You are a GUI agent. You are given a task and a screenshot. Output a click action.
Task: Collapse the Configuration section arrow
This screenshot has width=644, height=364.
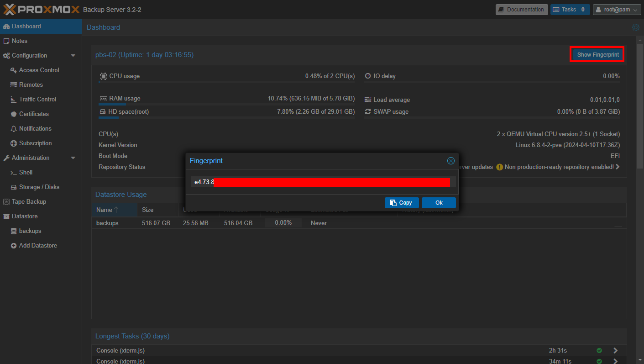click(73, 56)
